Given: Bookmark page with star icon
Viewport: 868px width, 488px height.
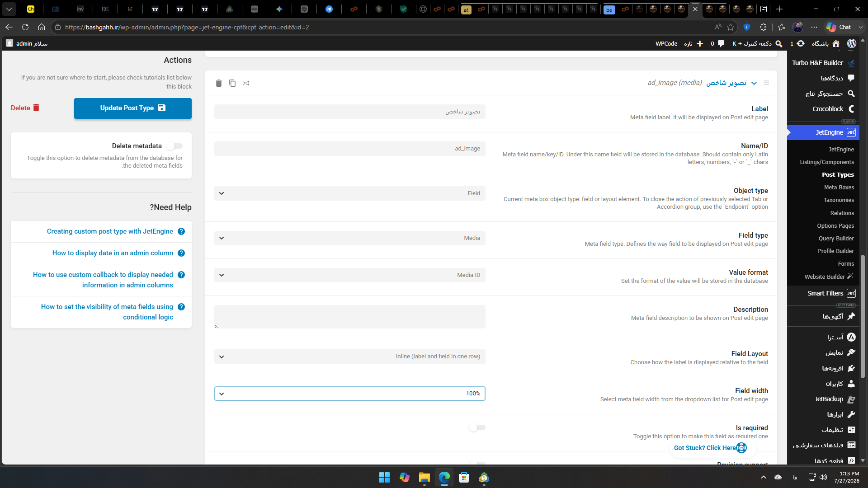Looking at the screenshot, I should pyautogui.click(x=731, y=27).
